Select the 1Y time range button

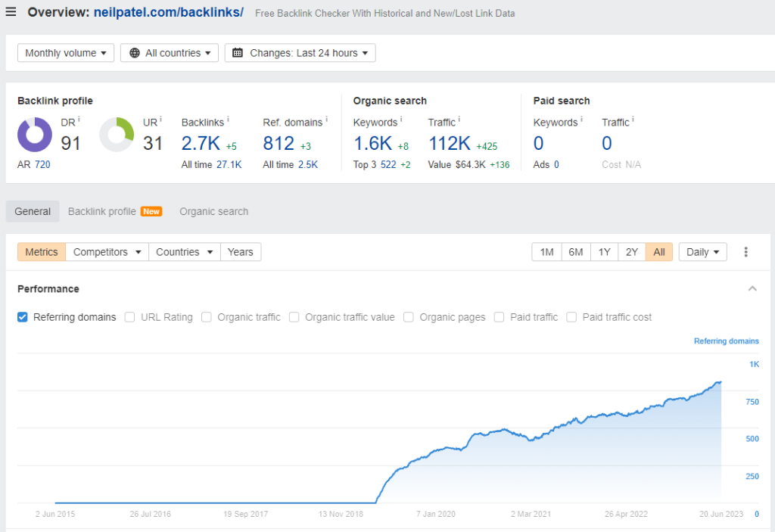(604, 252)
